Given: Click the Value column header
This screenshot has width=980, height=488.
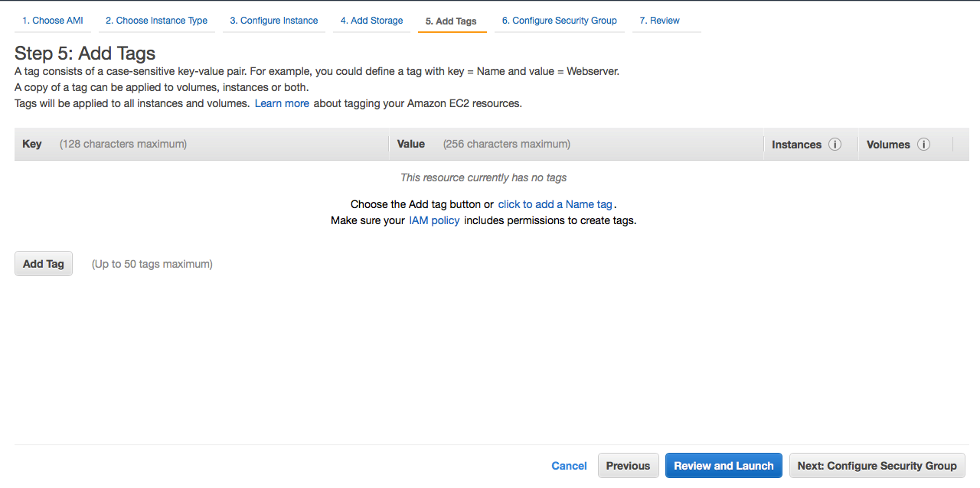Looking at the screenshot, I should (x=411, y=144).
